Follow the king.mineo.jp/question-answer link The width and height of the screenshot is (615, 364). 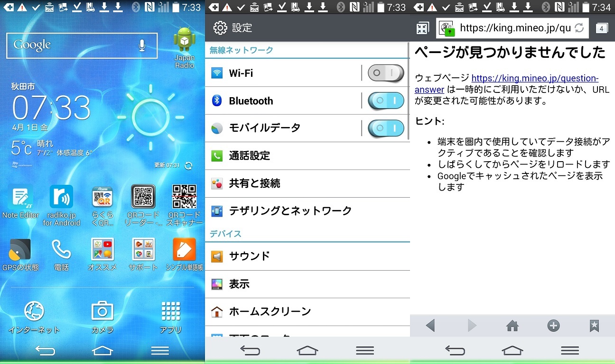[506, 83]
